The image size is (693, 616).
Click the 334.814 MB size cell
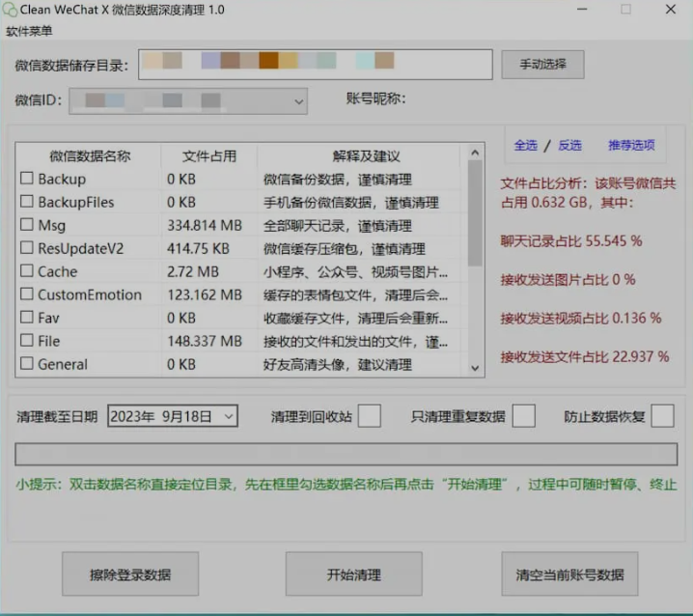(x=205, y=226)
